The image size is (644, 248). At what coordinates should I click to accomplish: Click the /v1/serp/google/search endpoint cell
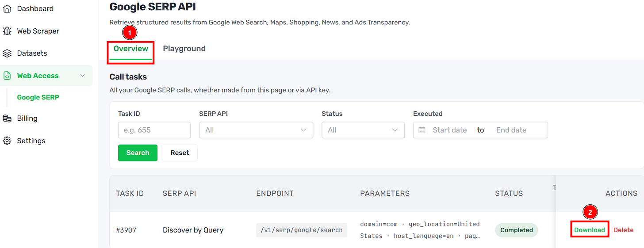[x=301, y=230]
